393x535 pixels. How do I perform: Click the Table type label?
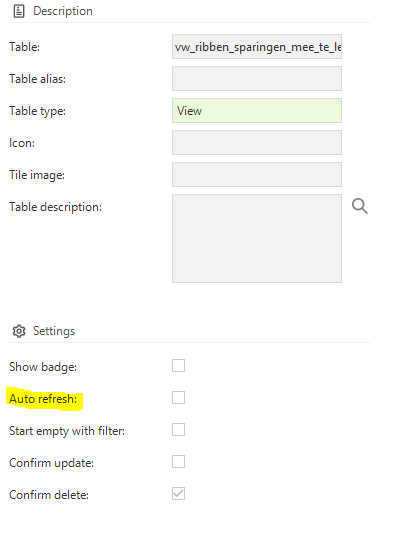(x=38, y=111)
